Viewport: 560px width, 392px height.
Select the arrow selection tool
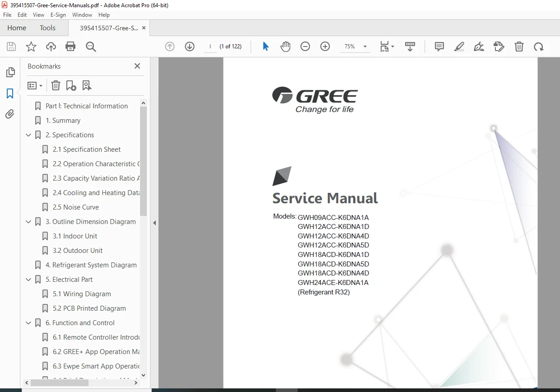(x=266, y=47)
